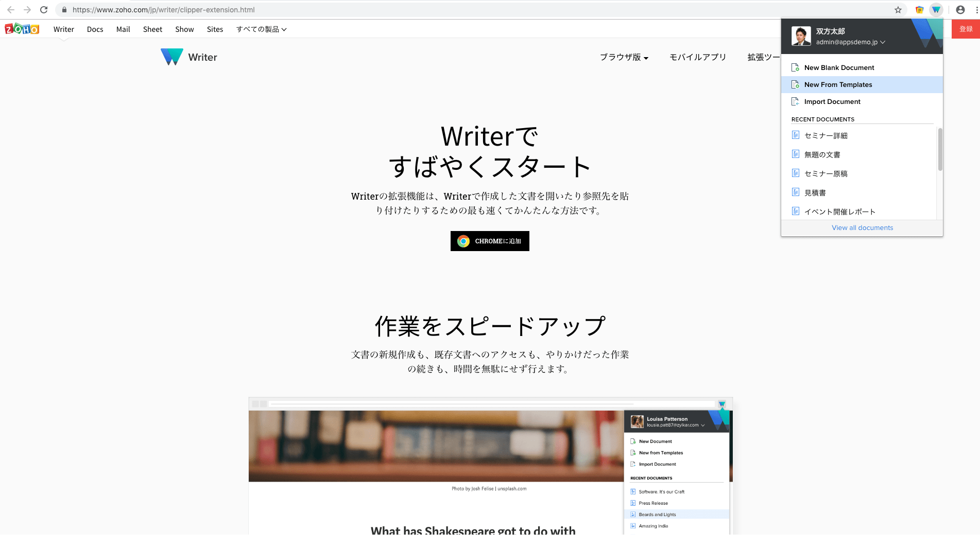Open the ブラウザ版 dropdown menu
The width and height of the screenshot is (980, 549).
coord(624,57)
